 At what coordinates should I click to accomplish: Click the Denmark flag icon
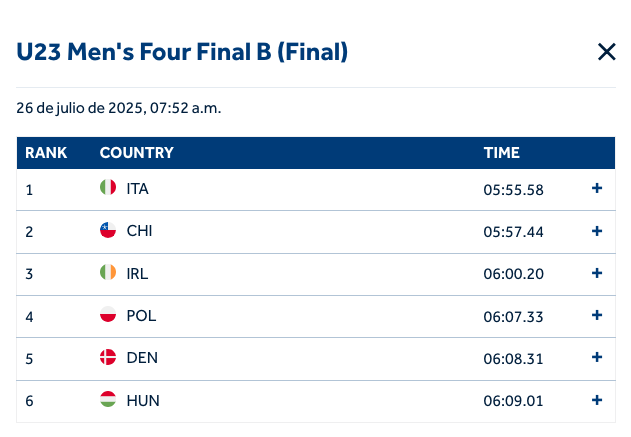pos(108,358)
